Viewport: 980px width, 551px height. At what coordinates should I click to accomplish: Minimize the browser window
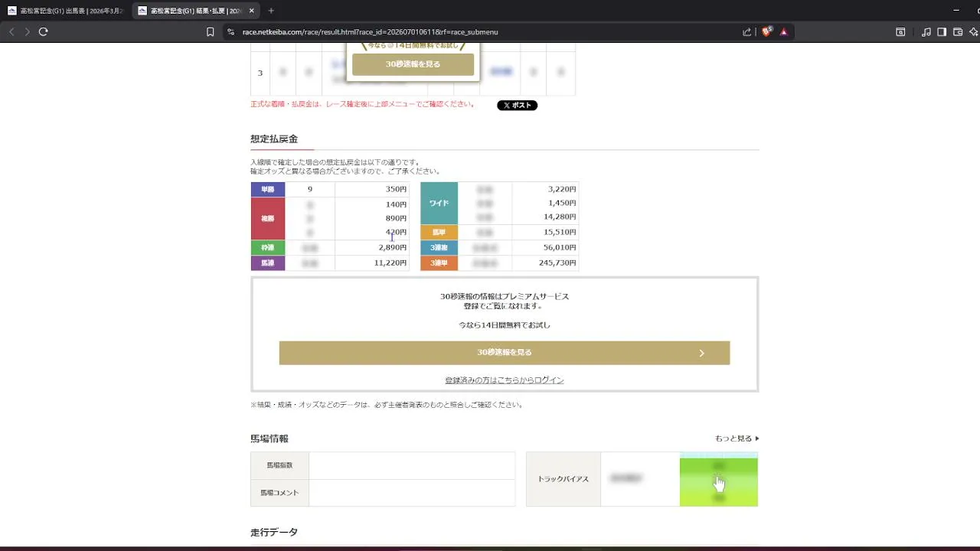[x=956, y=11]
